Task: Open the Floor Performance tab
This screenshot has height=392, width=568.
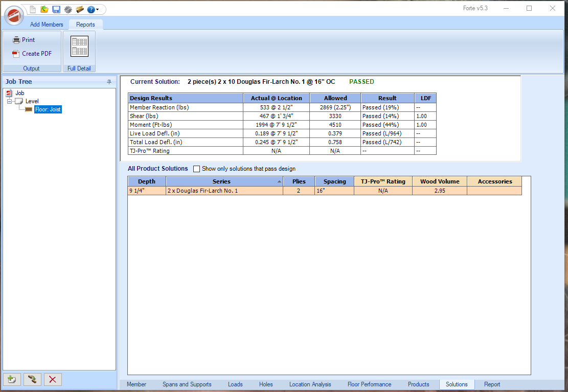Action: (x=369, y=384)
